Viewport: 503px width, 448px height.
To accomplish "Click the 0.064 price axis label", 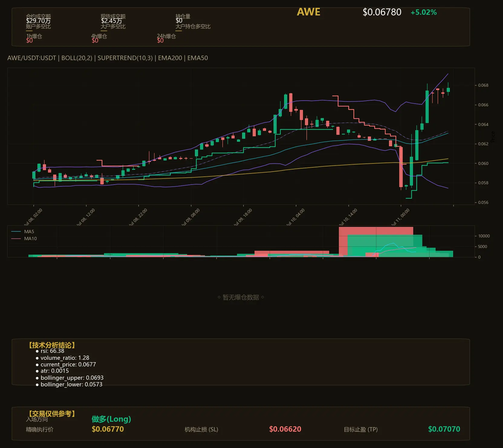I will pos(483,124).
